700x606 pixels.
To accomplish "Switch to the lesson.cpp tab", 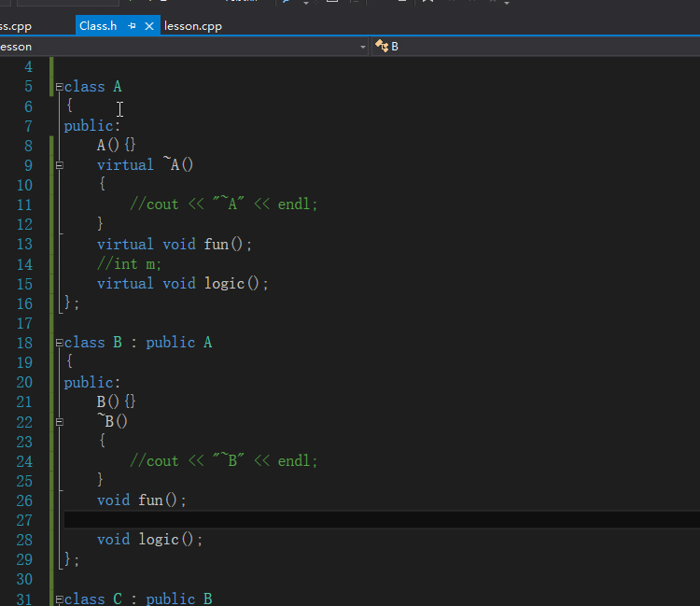I will tap(193, 26).
